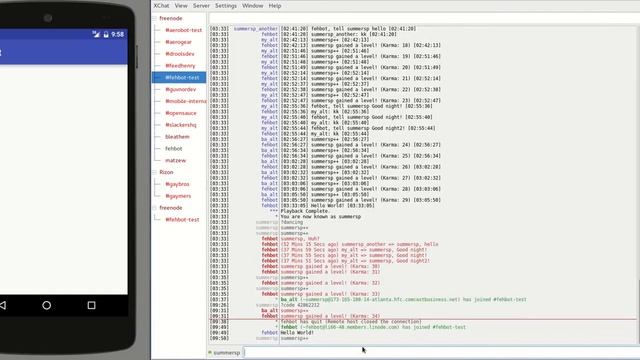The width and height of the screenshot is (640, 360).
Task: Click 'You are now known as summersp'
Action: (321, 217)
